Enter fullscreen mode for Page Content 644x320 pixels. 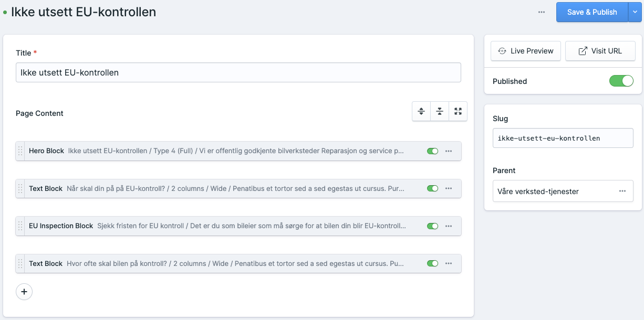pyautogui.click(x=458, y=111)
